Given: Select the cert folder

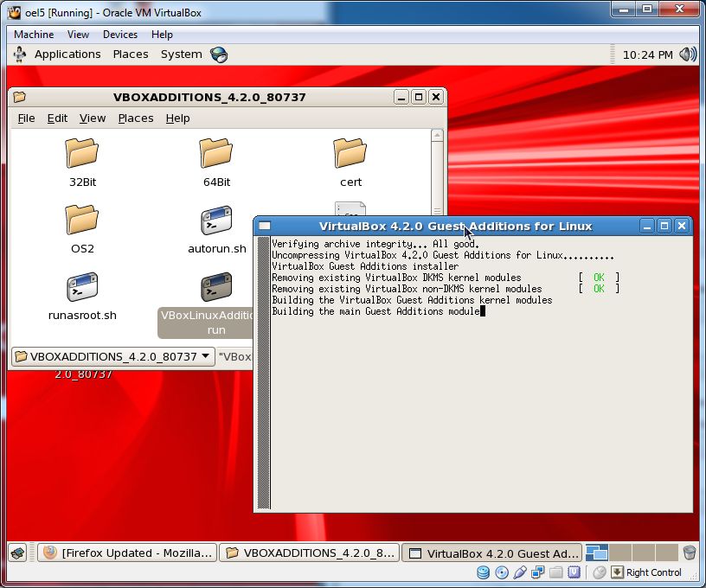Looking at the screenshot, I should tap(350, 153).
